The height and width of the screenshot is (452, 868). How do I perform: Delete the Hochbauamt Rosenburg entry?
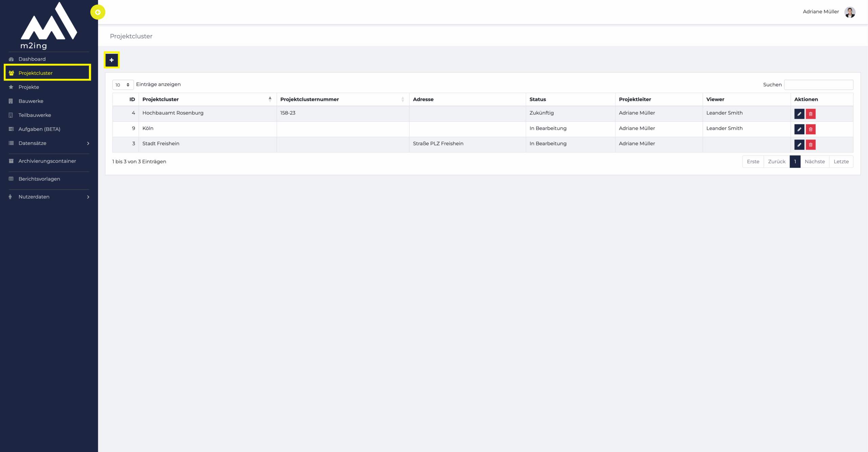(x=810, y=114)
